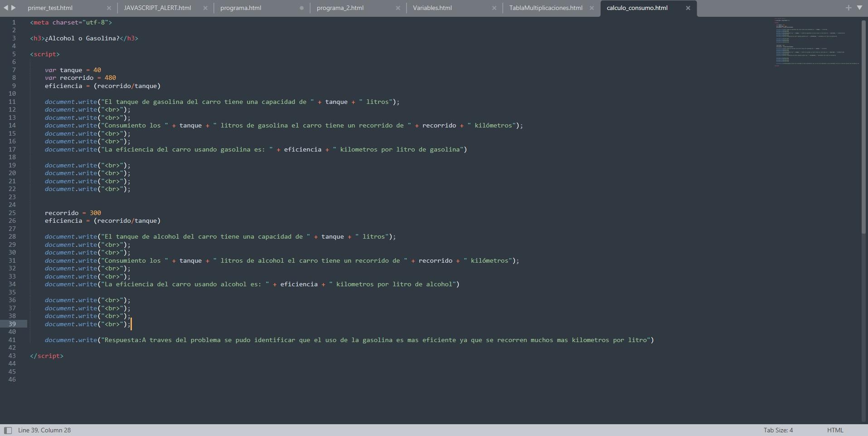Click line number 46 in gutter
868x436 pixels.
[x=12, y=379]
